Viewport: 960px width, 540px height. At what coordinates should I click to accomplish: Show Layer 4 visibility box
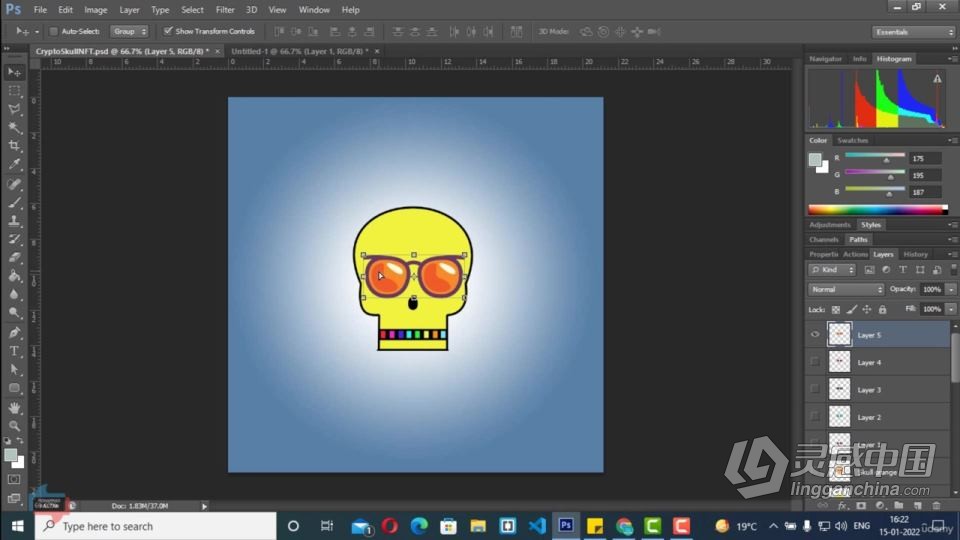[815, 362]
